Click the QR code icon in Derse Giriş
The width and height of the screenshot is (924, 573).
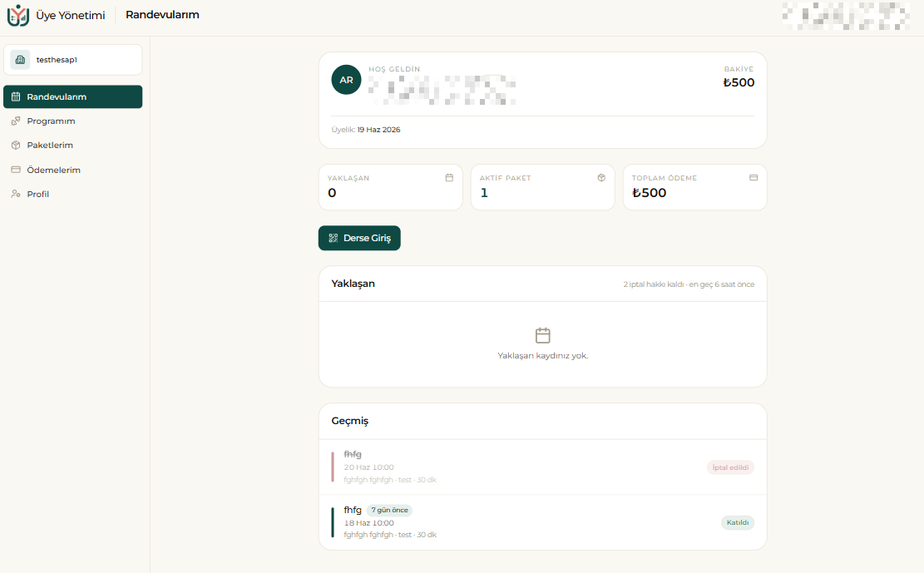coord(333,238)
